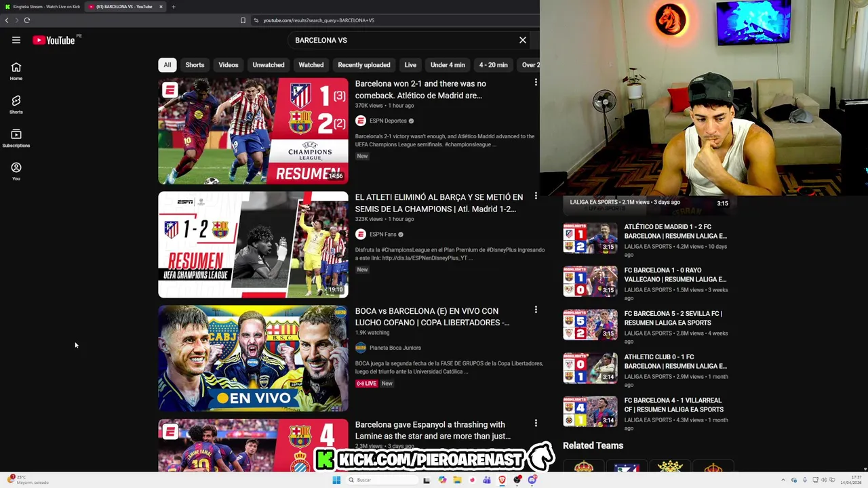The width and height of the screenshot is (868, 488).
Task: Bookmark the page using the bookmark icon
Action: coord(243,20)
